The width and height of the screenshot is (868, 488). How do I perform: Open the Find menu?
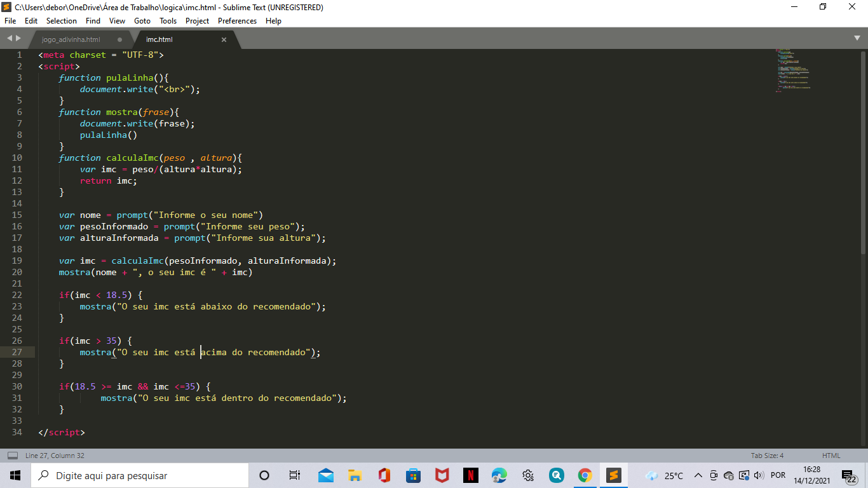[x=93, y=21]
